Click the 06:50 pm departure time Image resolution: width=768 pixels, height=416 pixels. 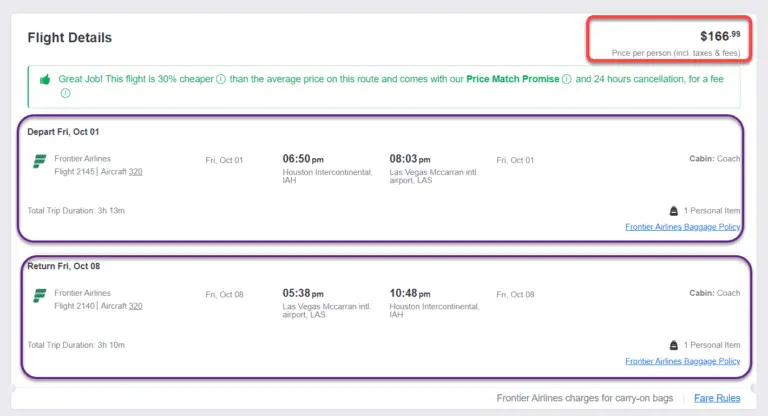point(303,159)
